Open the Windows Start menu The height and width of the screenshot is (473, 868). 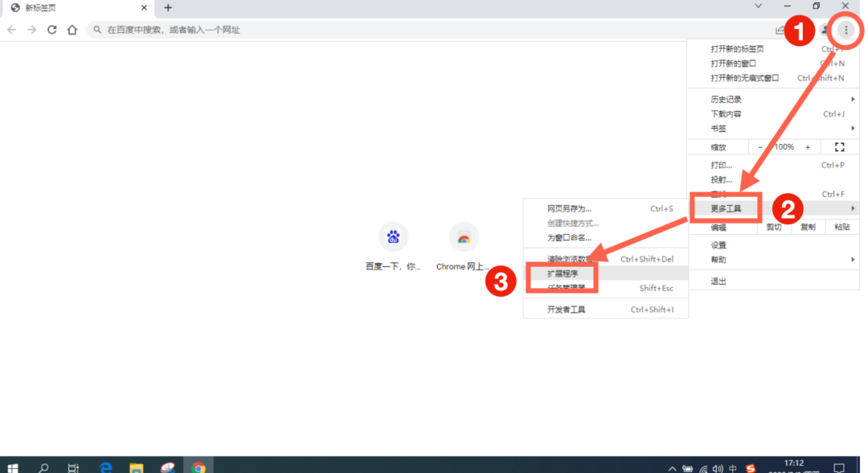13,467
